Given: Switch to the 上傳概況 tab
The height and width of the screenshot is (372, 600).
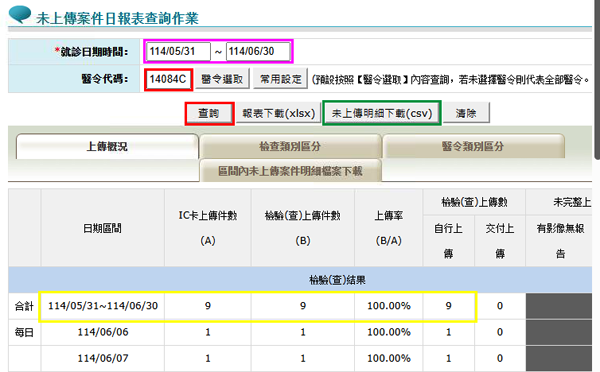Looking at the screenshot, I should pyautogui.click(x=107, y=147).
